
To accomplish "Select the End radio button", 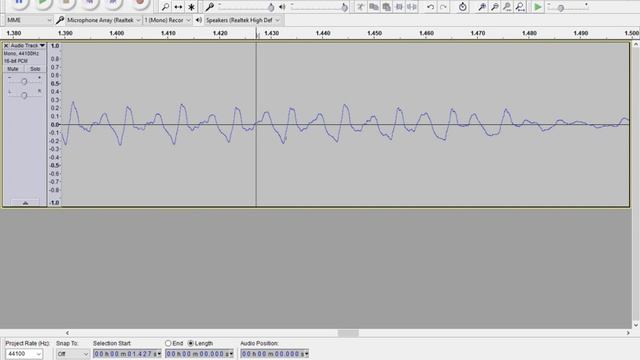I will [x=168, y=343].
